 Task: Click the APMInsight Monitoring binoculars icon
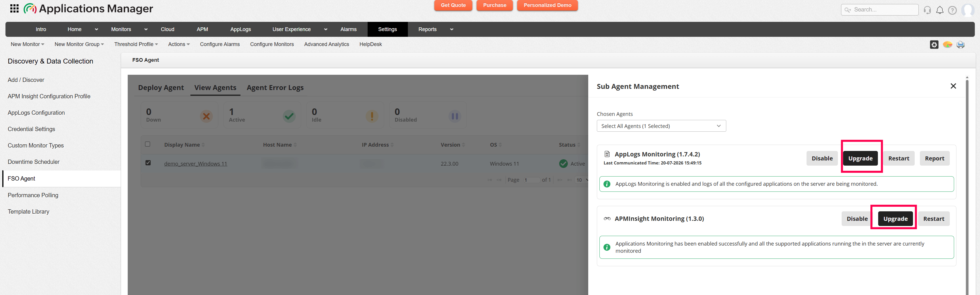[x=607, y=219]
